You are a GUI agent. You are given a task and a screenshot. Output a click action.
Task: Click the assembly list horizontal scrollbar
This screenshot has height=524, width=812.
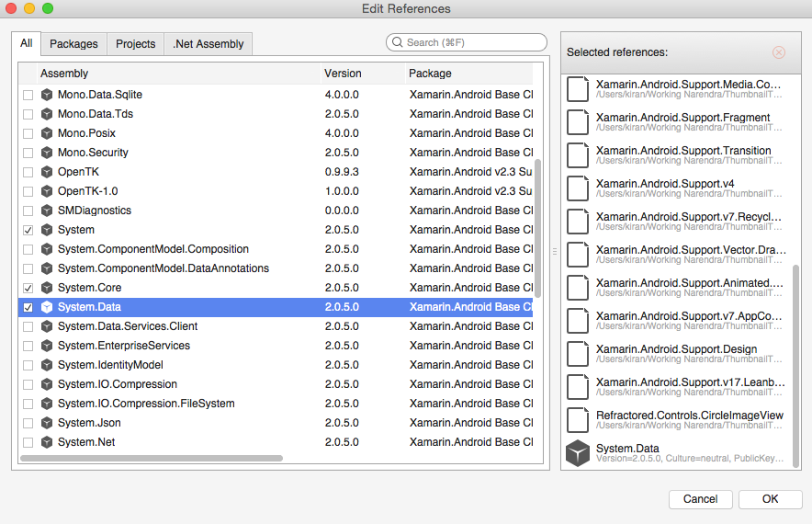(152, 458)
